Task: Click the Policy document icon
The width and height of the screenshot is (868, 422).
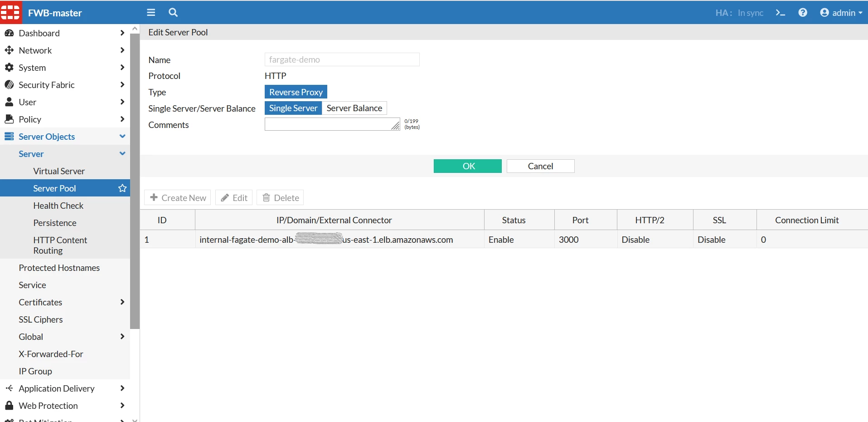Action: coord(9,119)
